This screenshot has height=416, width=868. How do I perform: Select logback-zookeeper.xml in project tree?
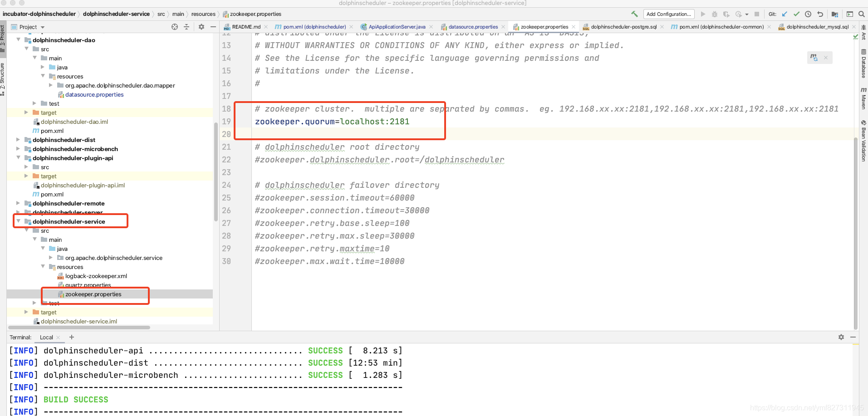tap(96, 276)
